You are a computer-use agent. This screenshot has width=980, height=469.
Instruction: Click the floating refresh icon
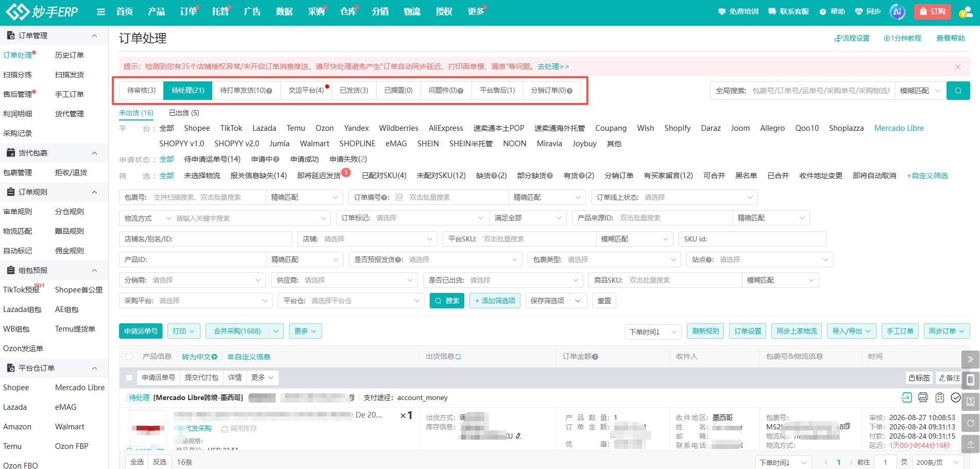coord(970,423)
